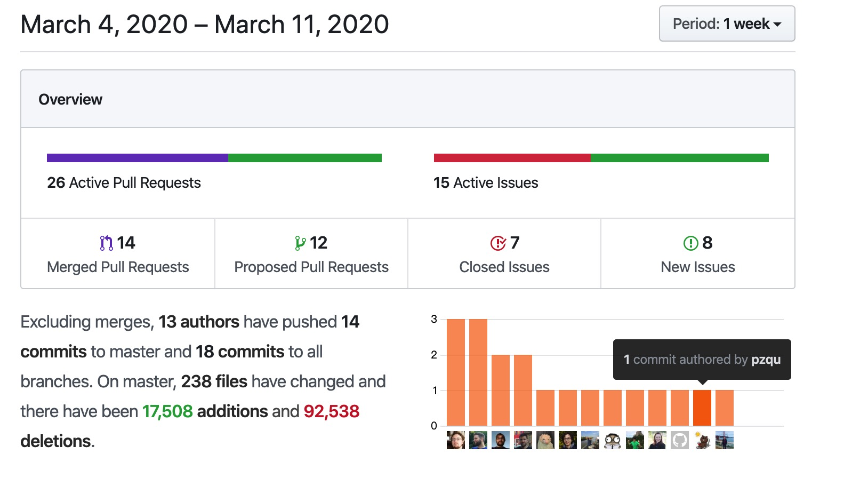Open the 8 New Issues link
The image size is (868, 478).
(698, 254)
